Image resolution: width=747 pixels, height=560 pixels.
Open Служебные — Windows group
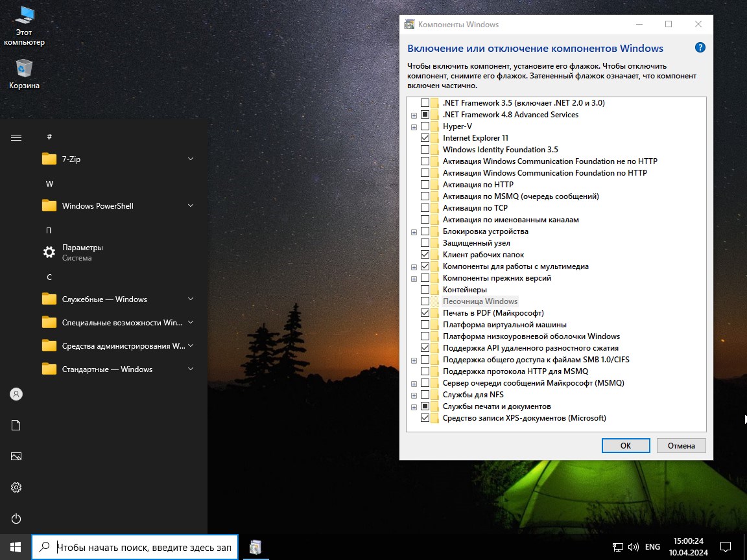click(119, 299)
